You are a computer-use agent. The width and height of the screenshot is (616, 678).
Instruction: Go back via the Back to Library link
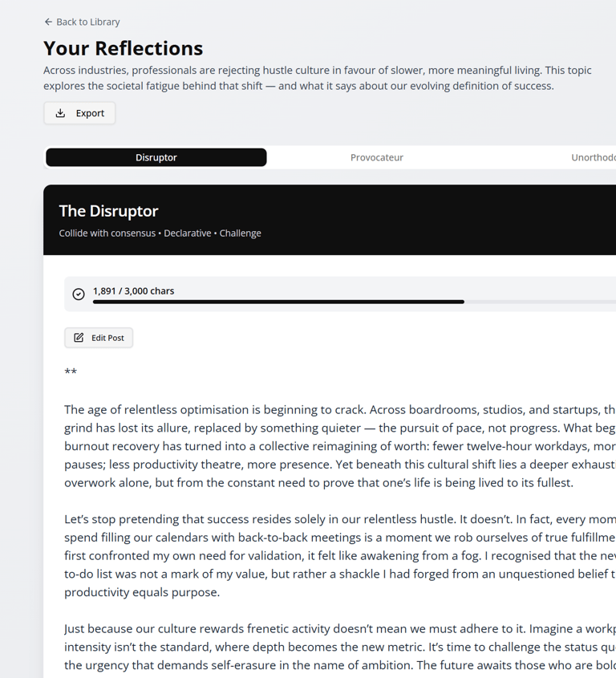click(x=87, y=22)
